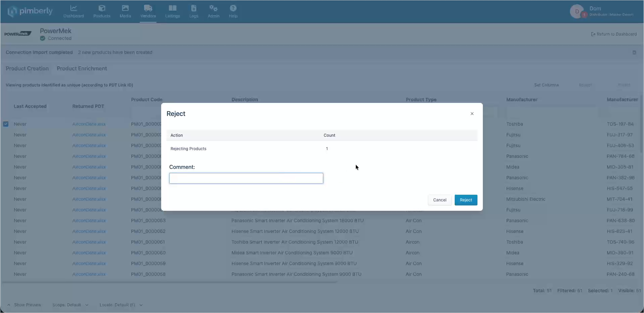
Task: Switch to the Product Enrichment tab
Action: tap(82, 68)
